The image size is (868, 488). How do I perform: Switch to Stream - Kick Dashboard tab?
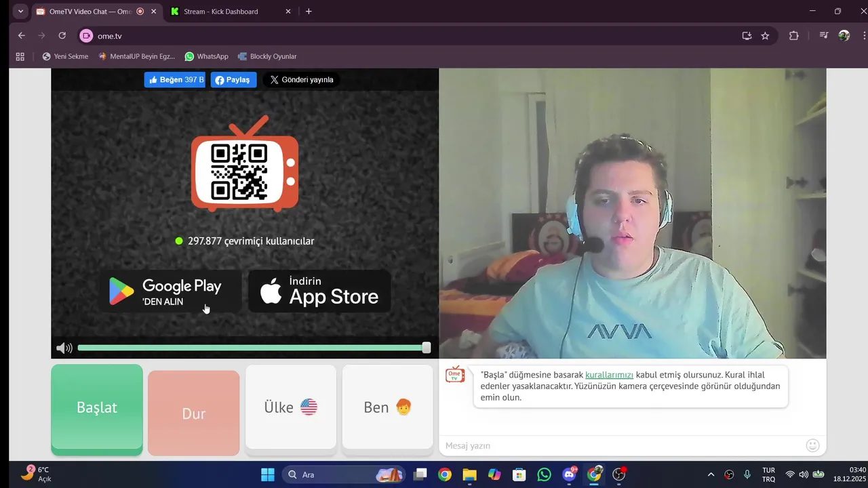[231, 12]
